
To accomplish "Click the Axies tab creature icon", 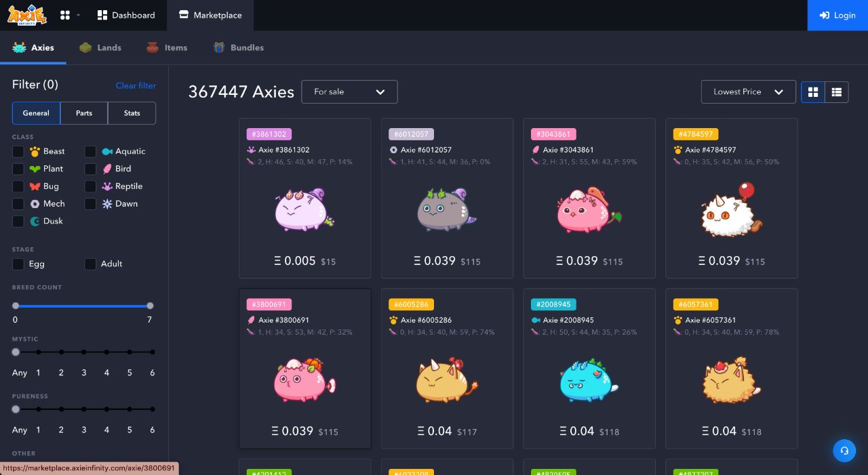I will coord(19,47).
